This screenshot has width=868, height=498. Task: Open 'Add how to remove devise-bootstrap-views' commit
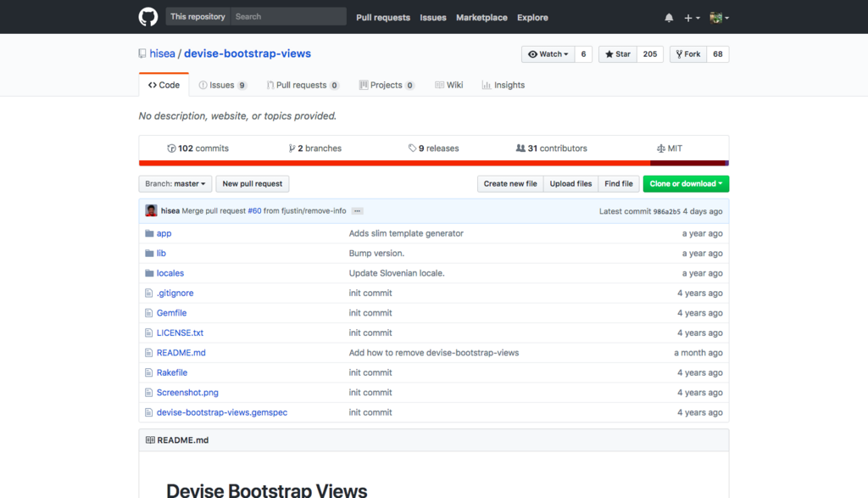coord(433,353)
